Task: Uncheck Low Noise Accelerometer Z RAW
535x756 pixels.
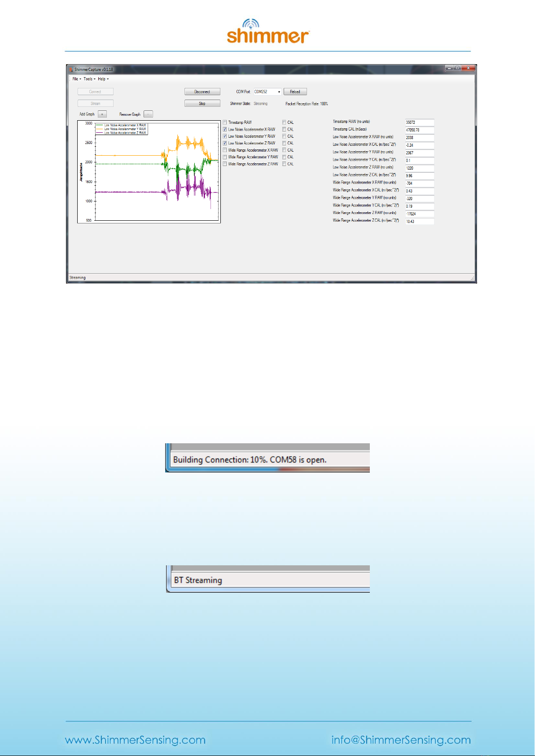Action: [225, 143]
